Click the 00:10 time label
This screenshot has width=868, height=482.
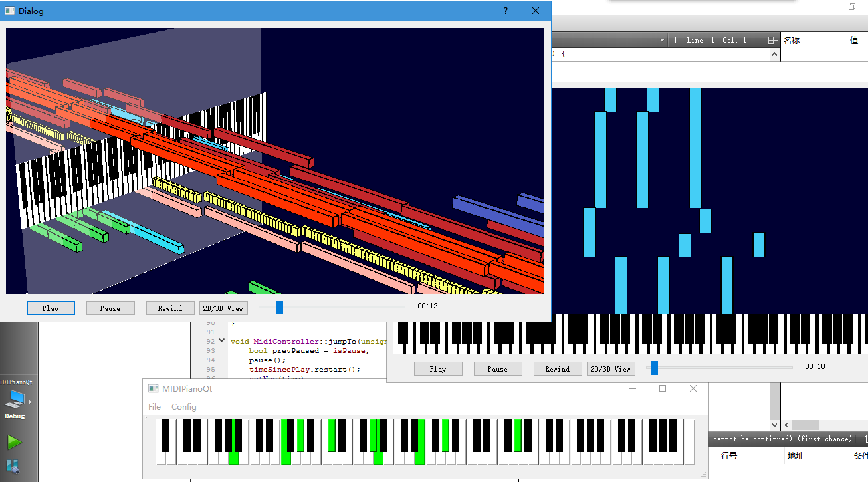click(815, 367)
